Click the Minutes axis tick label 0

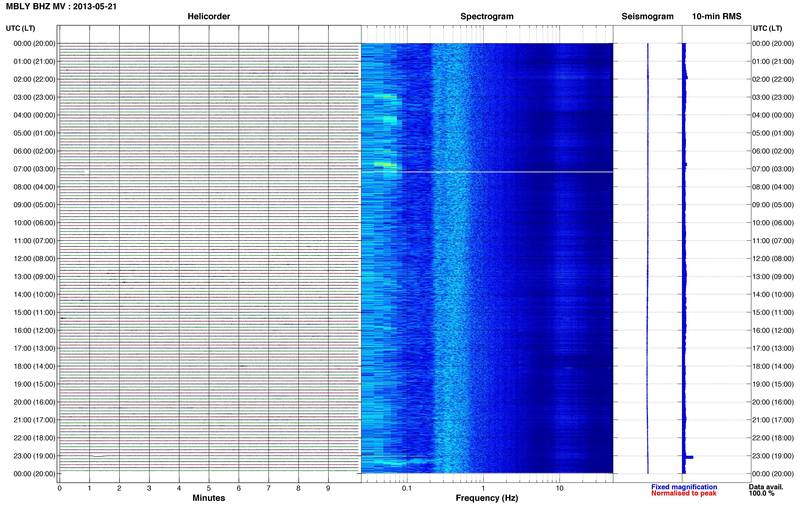pos(60,488)
